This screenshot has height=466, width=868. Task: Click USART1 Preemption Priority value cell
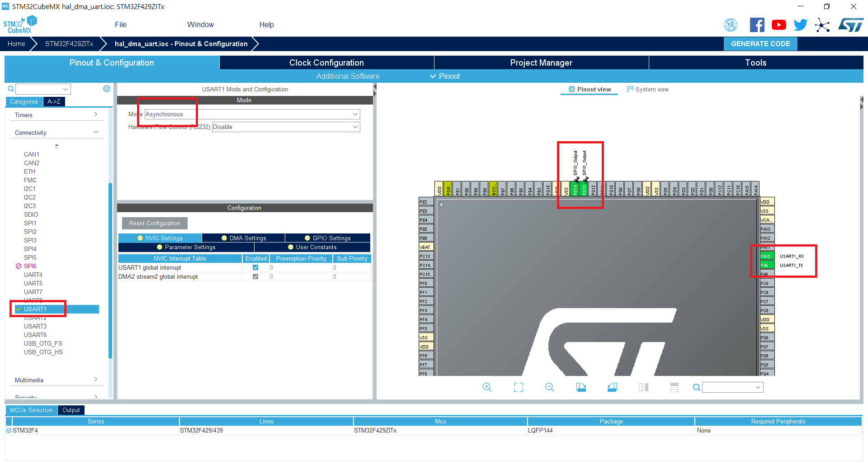click(301, 267)
